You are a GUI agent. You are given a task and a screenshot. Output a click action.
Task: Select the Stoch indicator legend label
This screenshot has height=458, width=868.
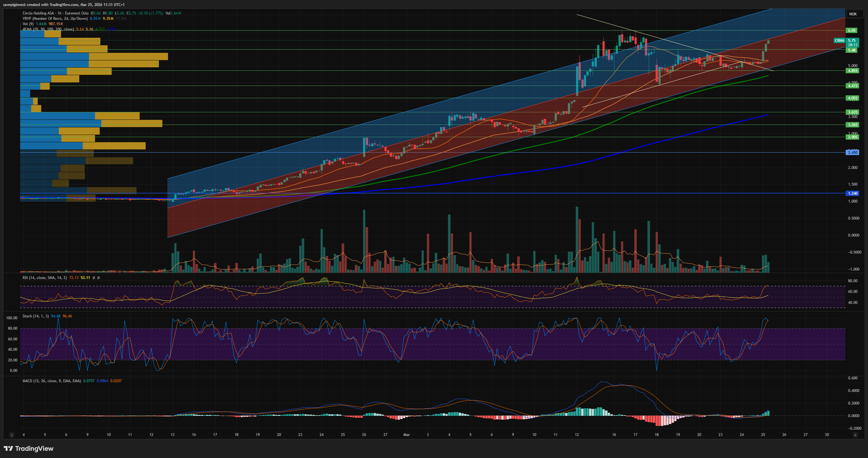point(35,316)
